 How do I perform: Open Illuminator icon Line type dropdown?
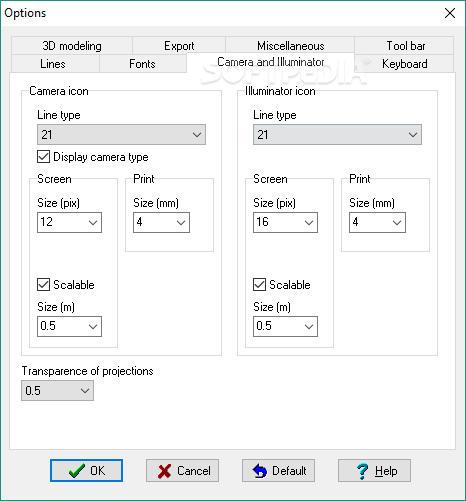tap(337, 135)
